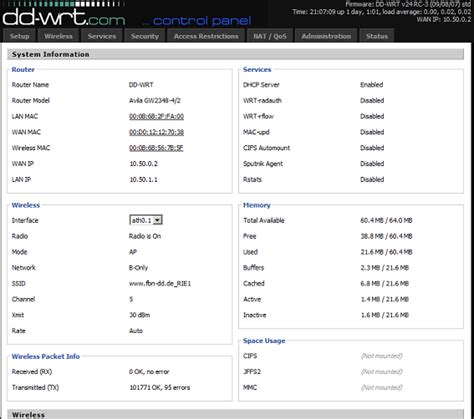
Task: Click the LAN MAC address link
Action: 156,116
